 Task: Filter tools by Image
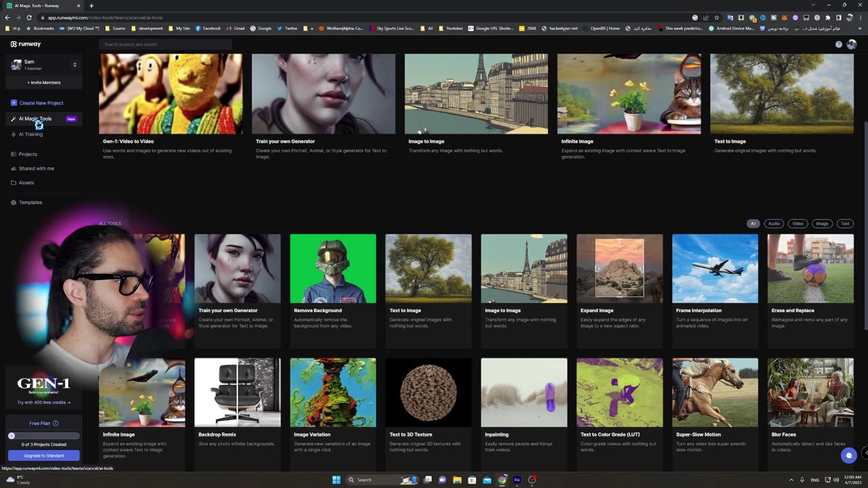822,223
